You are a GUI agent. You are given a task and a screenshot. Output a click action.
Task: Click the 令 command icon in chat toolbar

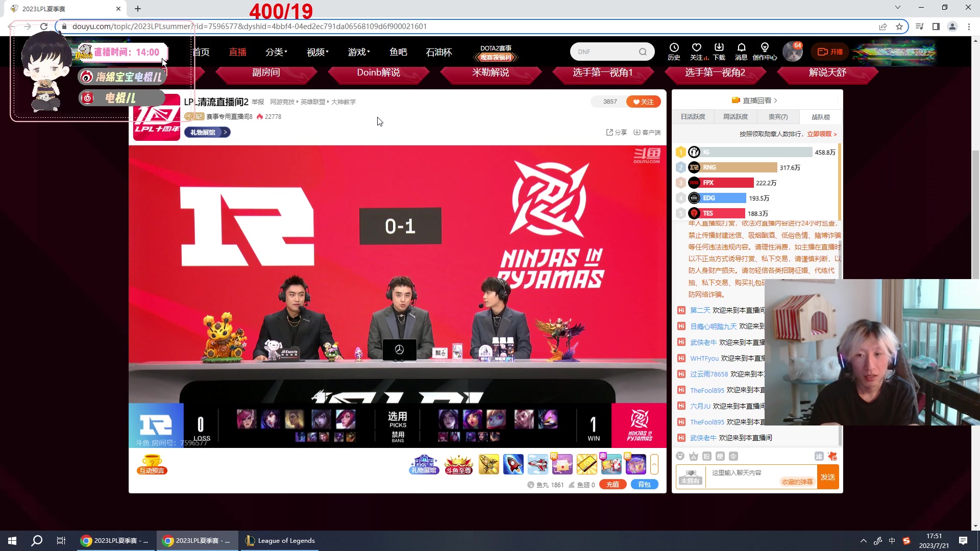[733, 456]
